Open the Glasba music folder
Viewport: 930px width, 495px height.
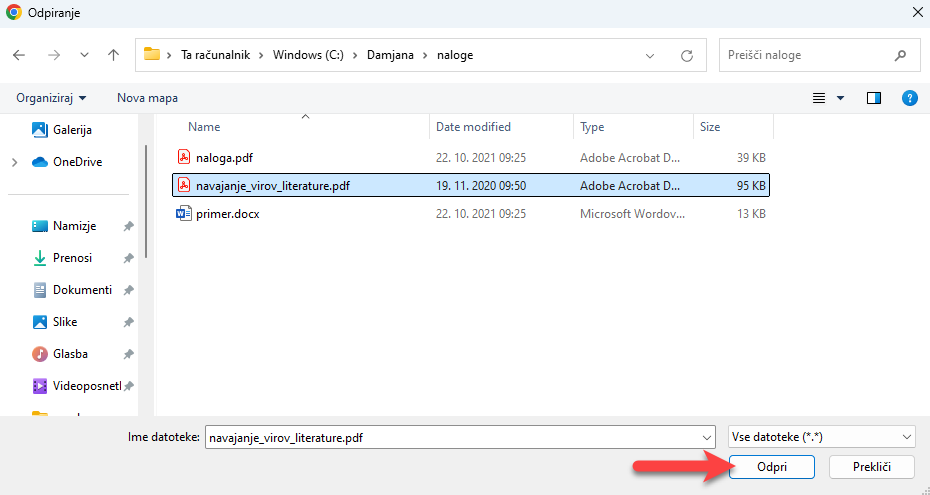point(70,354)
